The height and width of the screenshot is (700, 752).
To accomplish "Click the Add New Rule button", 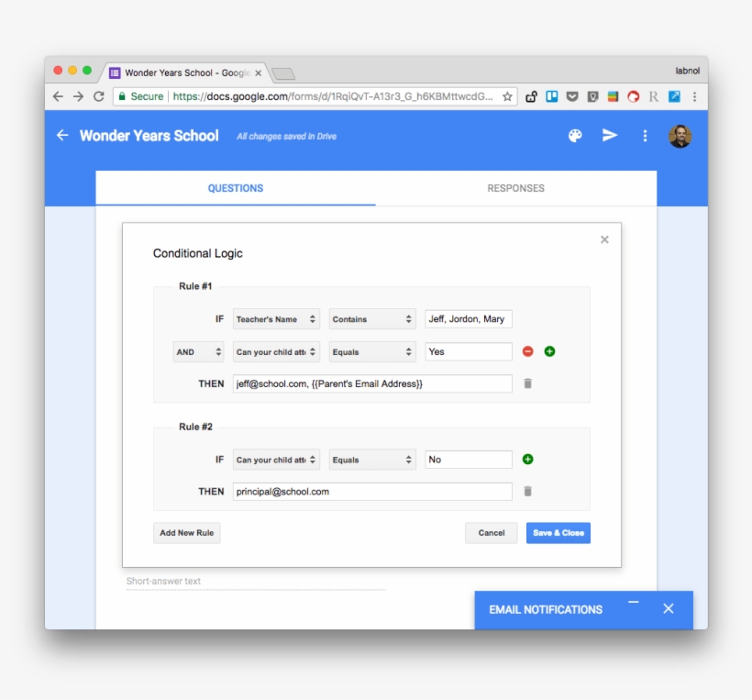I will tap(185, 532).
